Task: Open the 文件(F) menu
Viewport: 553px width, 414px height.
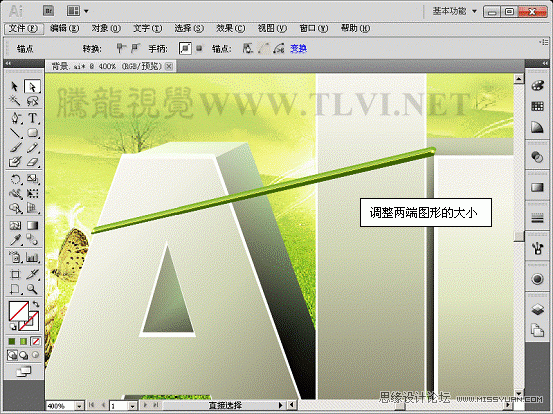Action: pos(24,29)
